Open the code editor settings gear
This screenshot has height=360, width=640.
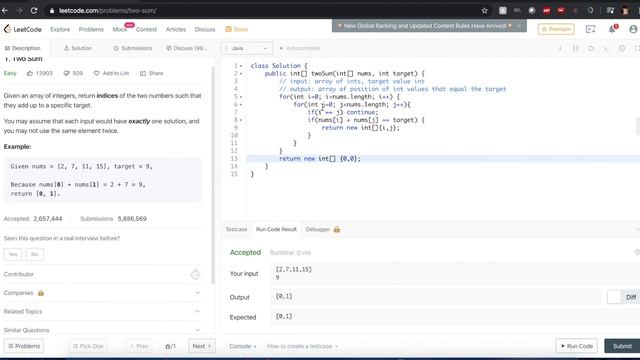[622, 48]
